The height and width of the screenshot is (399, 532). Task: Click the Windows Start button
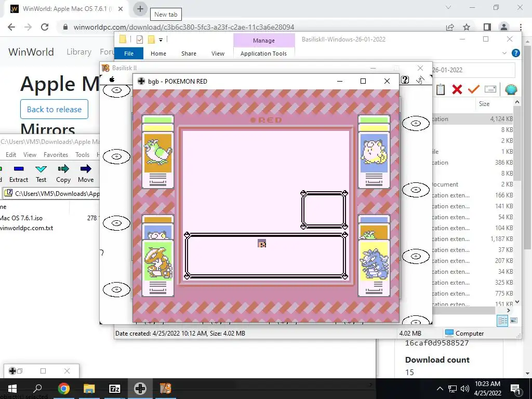pyautogui.click(x=12, y=389)
